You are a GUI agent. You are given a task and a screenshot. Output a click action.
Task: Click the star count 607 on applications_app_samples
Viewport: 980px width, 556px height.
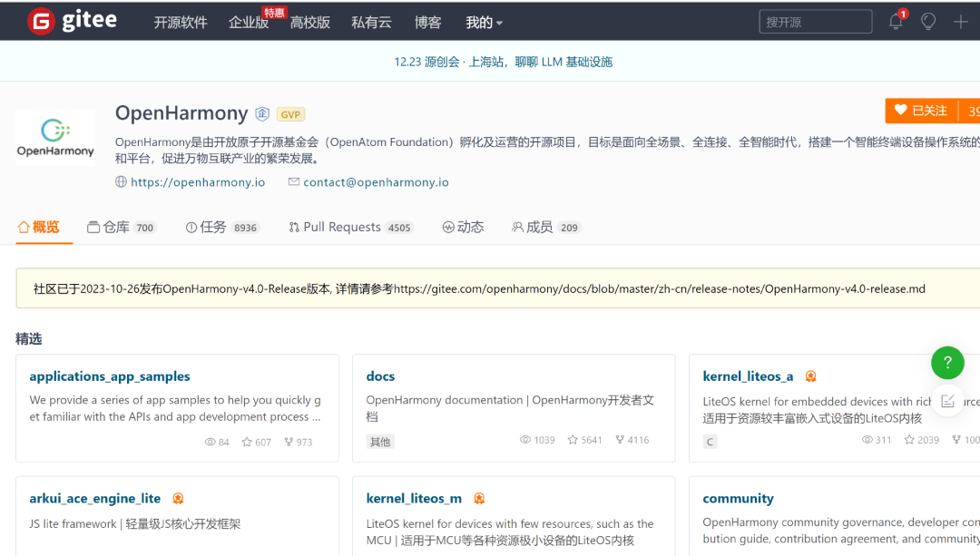coord(256,442)
